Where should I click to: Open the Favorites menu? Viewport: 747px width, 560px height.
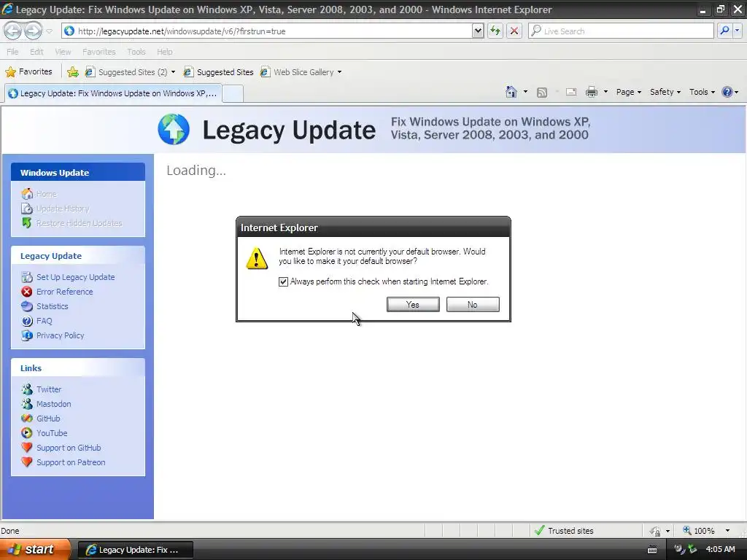coord(99,52)
